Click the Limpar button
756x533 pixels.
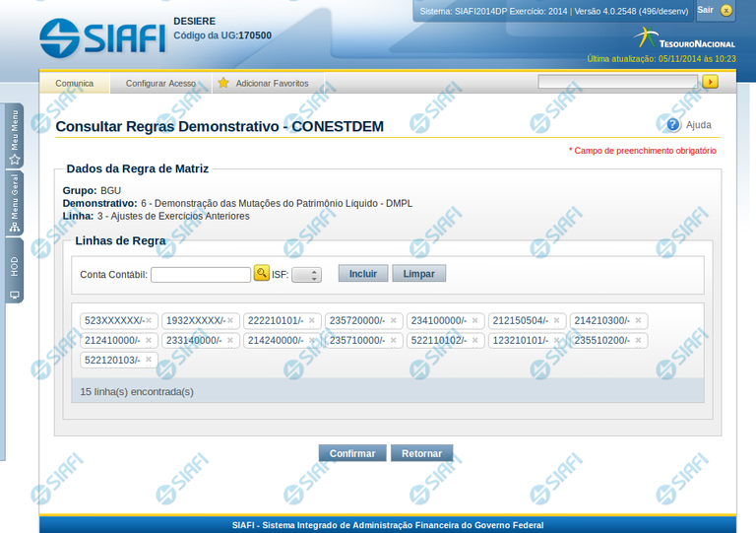pyautogui.click(x=418, y=274)
